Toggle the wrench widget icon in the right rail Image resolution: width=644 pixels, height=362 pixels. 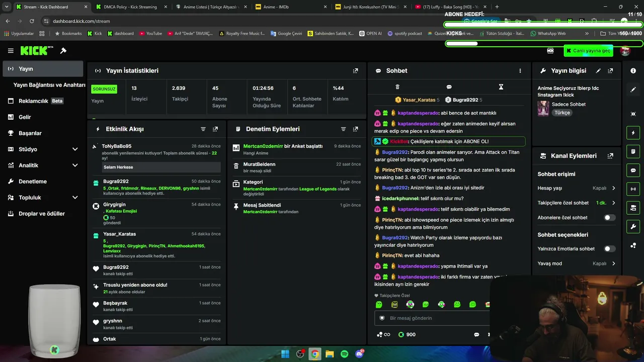click(x=633, y=227)
